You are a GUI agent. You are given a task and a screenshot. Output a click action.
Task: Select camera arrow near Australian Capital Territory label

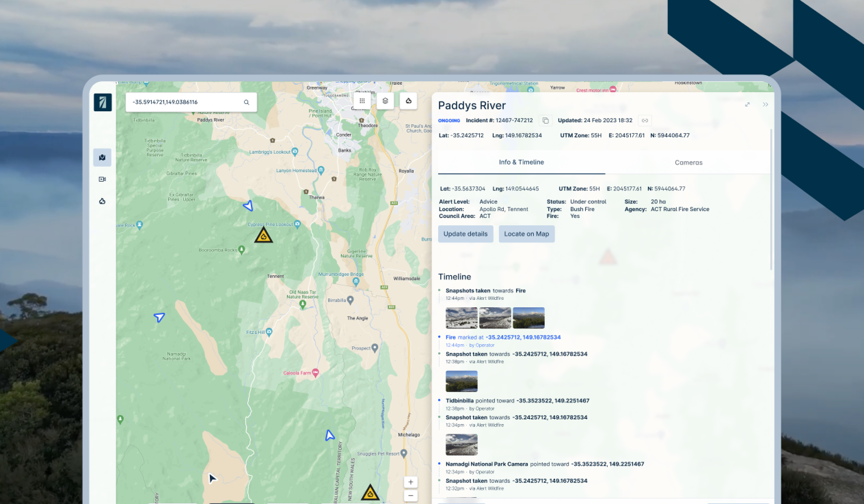tap(329, 435)
